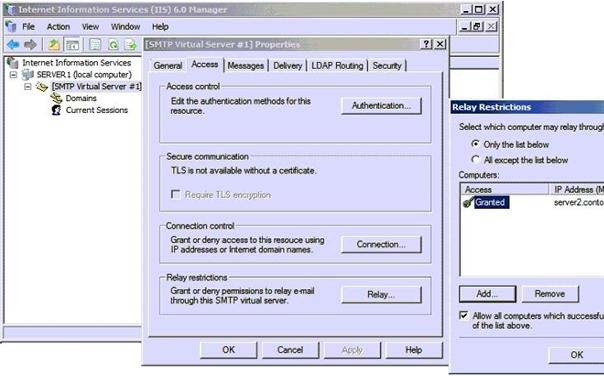Click the Connection... button
Image resolution: width=604 pixels, height=376 pixels.
381,244
